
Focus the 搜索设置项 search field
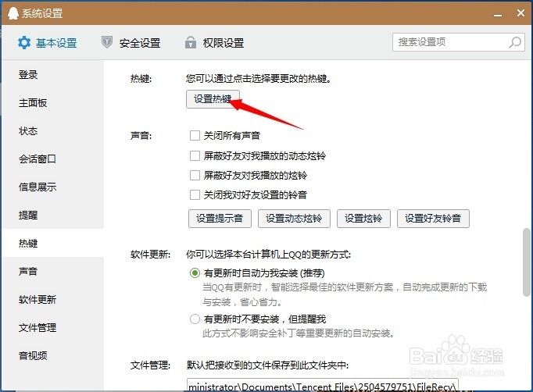459,42
